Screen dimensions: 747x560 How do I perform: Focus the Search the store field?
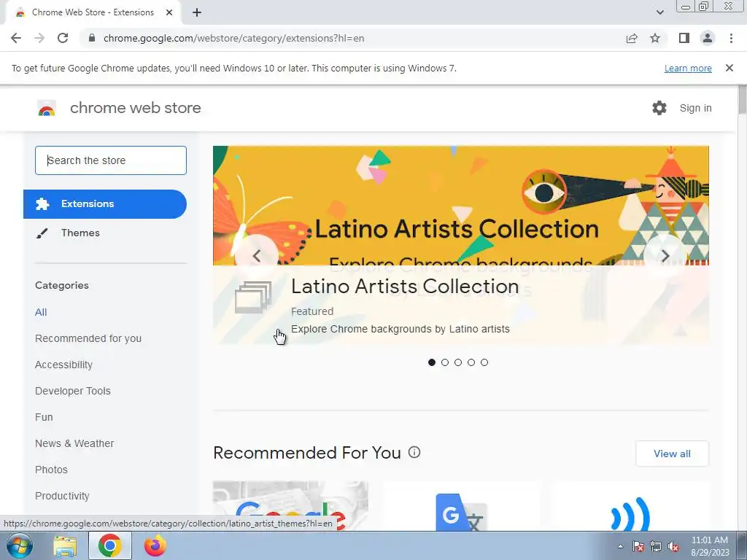coord(111,160)
